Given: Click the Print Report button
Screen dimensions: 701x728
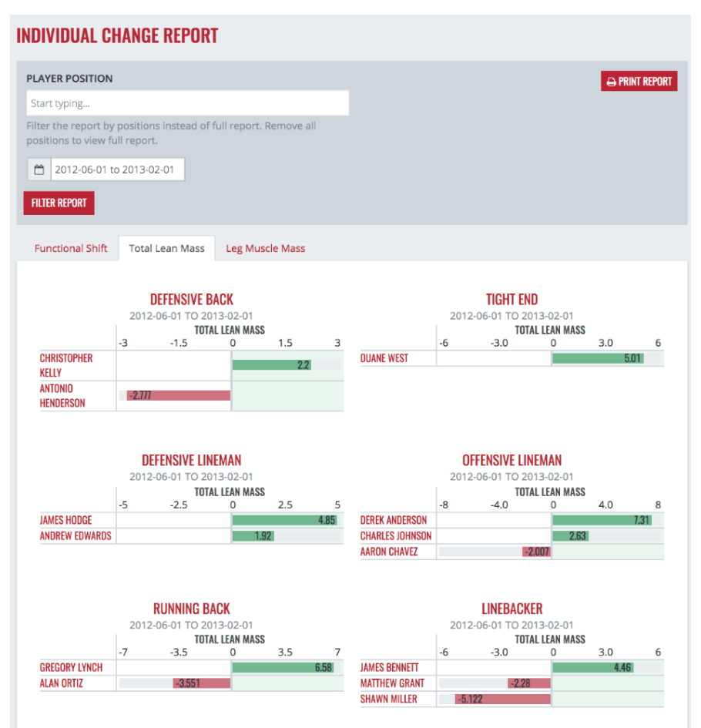Looking at the screenshot, I should point(639,82).
